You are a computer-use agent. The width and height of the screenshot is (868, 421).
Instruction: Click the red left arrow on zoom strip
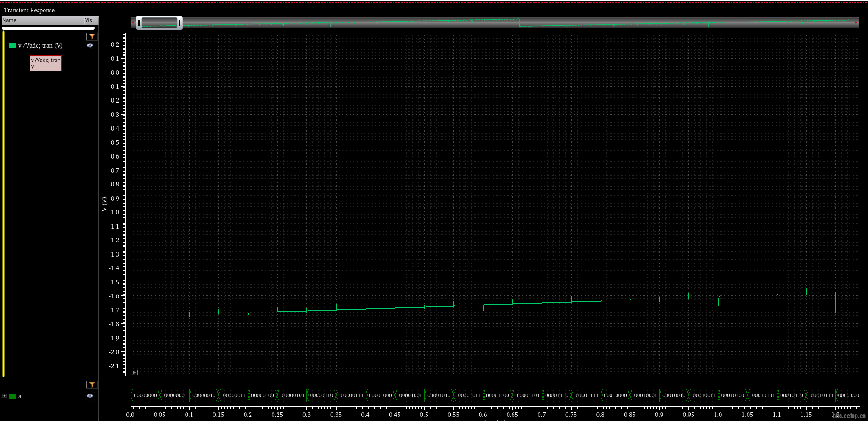coord(133,22)
